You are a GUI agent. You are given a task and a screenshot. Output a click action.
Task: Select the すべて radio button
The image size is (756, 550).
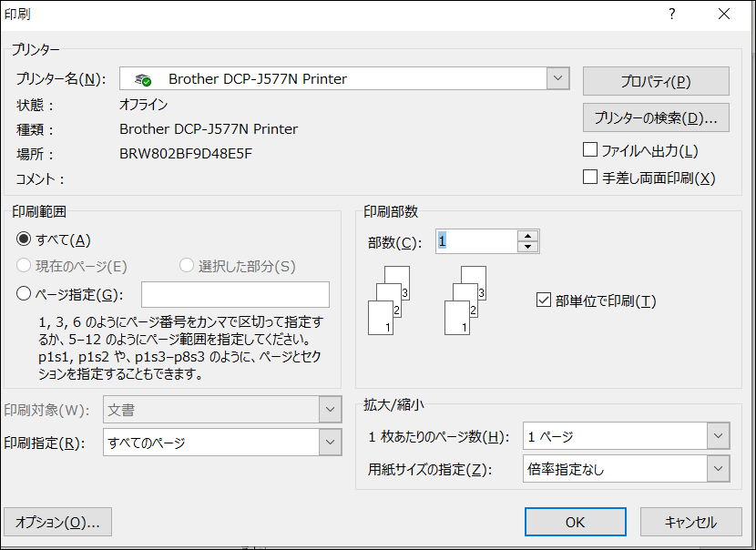click(x=22, y=238)
